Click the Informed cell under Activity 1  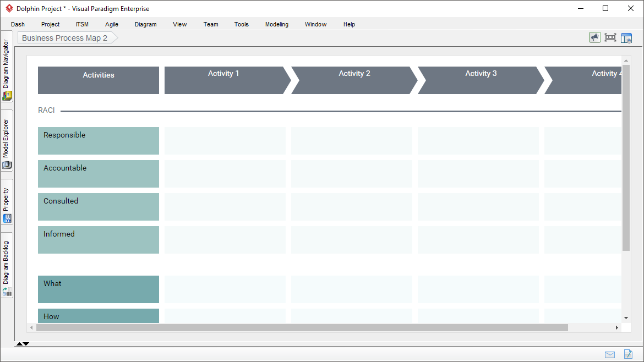click(x=225, y=240)
